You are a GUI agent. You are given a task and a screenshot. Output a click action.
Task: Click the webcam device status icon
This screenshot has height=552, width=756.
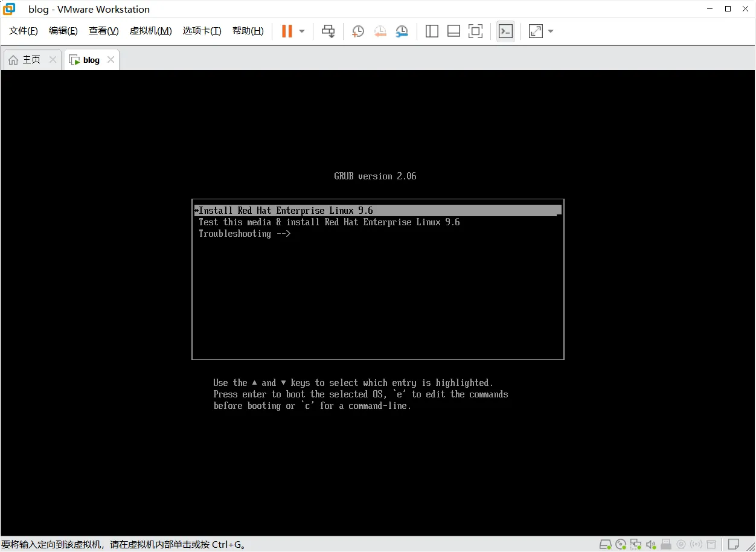(x=681, y=545)
